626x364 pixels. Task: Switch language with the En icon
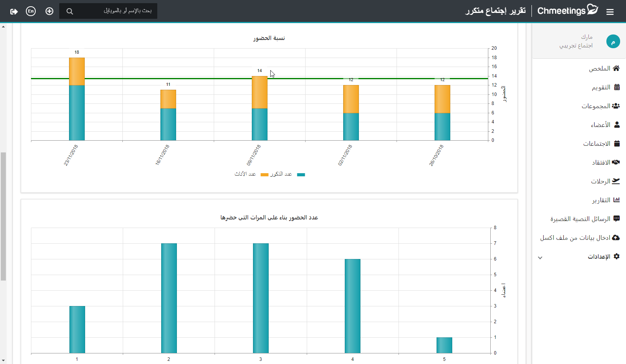(31, 11)
